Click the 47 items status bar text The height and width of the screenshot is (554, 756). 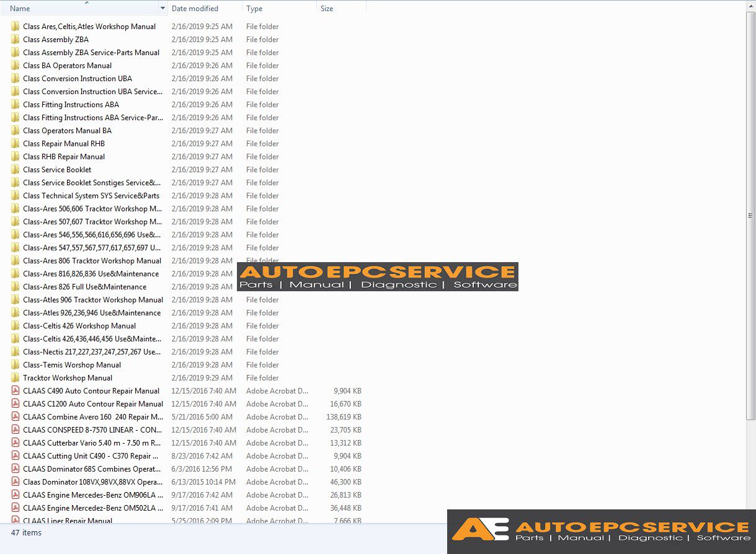26,533
